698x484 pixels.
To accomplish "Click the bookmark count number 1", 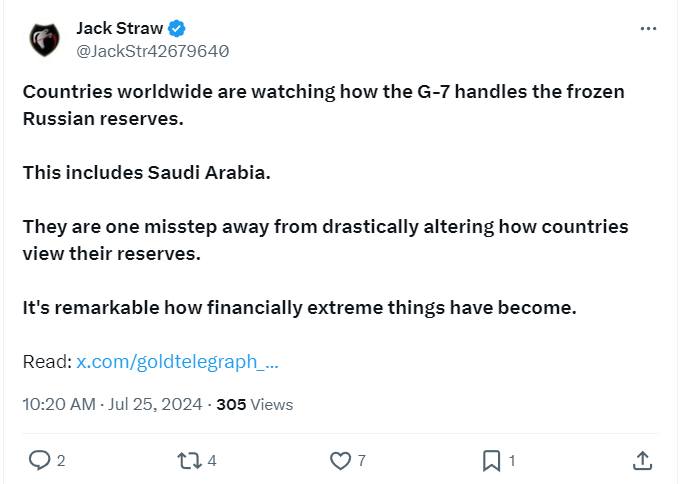I will [x=512, y=461].
